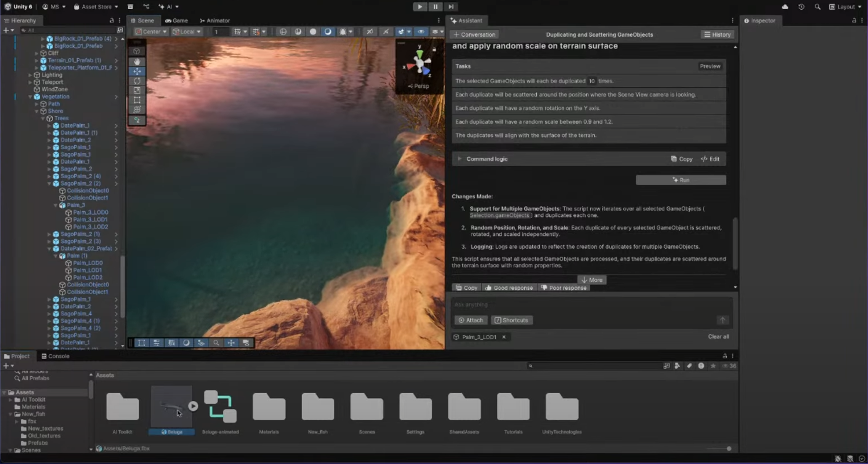Image resolution: width=868 pixels, height=464 pixels.
Task: Remove the Palm_3_LOD1 attachment chip
Action: click(x=503, y=337)
